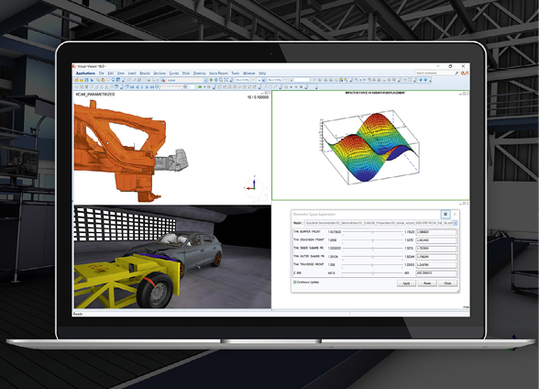The width and height of the screenshot is (539, 389).
Task: Pin the Parametric Space Exploration dialog
Action: (x=446, y=214)
